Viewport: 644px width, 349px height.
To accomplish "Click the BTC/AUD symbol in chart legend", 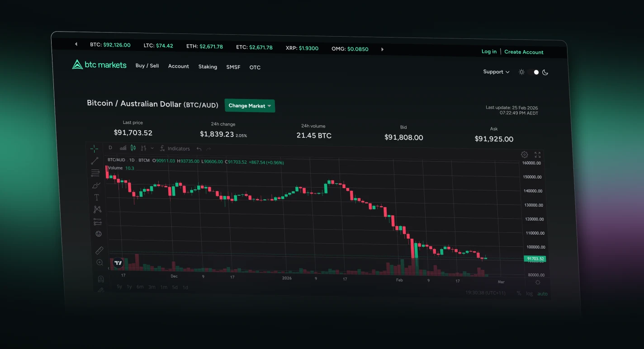I will (116, 160).
